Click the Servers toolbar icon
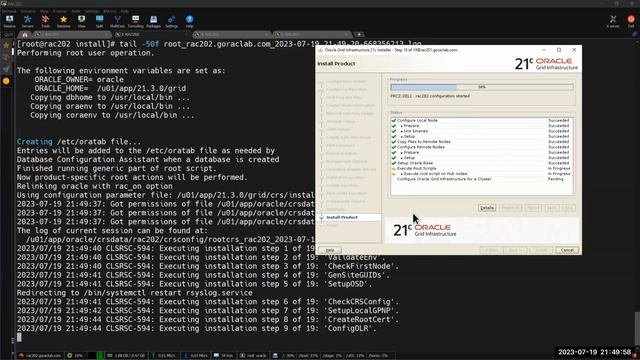 click(27, 21)
